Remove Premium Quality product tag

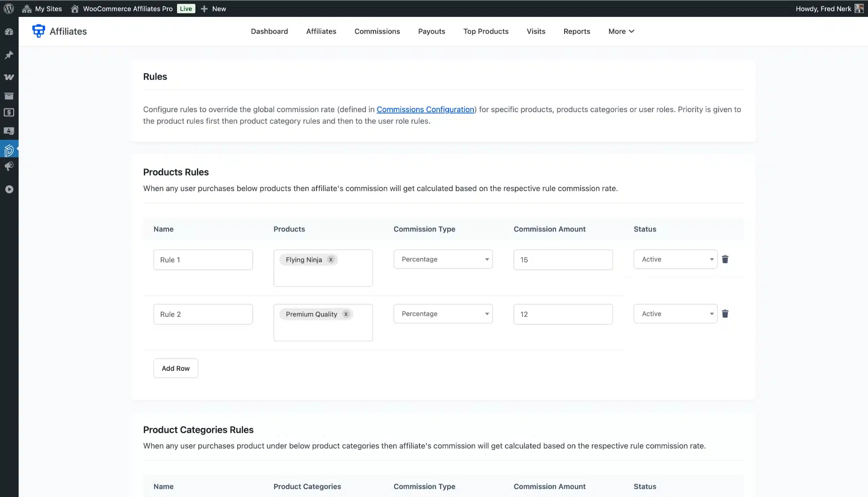click(346, 314)
